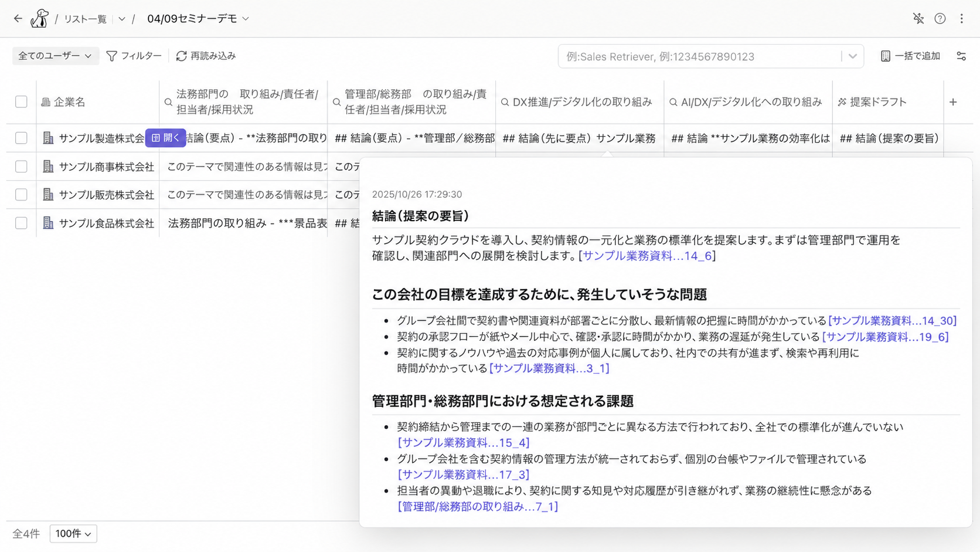This screenshot has width=980, height=552.
Task: Open link サンプル業務資料...15_4
Action: pos(464,443)
